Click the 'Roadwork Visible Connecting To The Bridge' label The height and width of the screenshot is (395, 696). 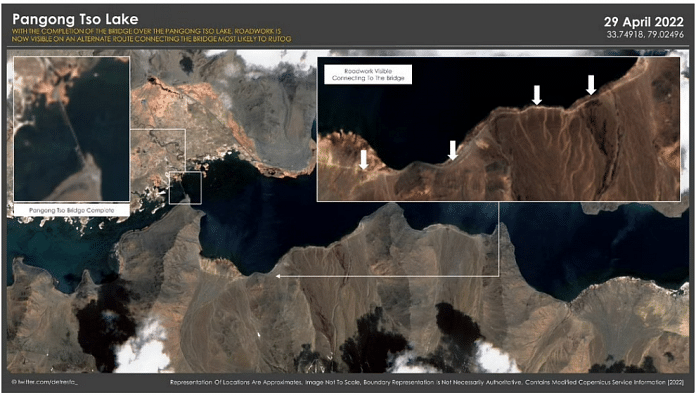pos(368,75)
